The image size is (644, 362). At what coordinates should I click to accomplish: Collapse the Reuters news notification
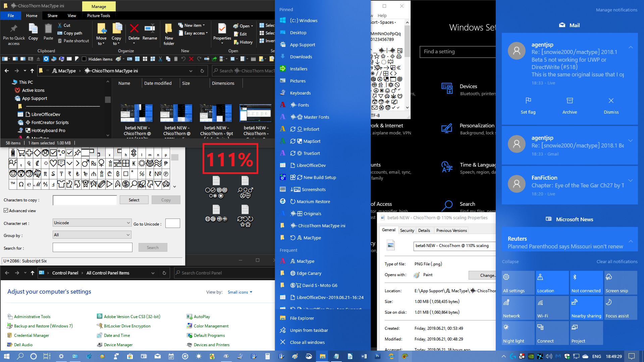coord(631,241)
